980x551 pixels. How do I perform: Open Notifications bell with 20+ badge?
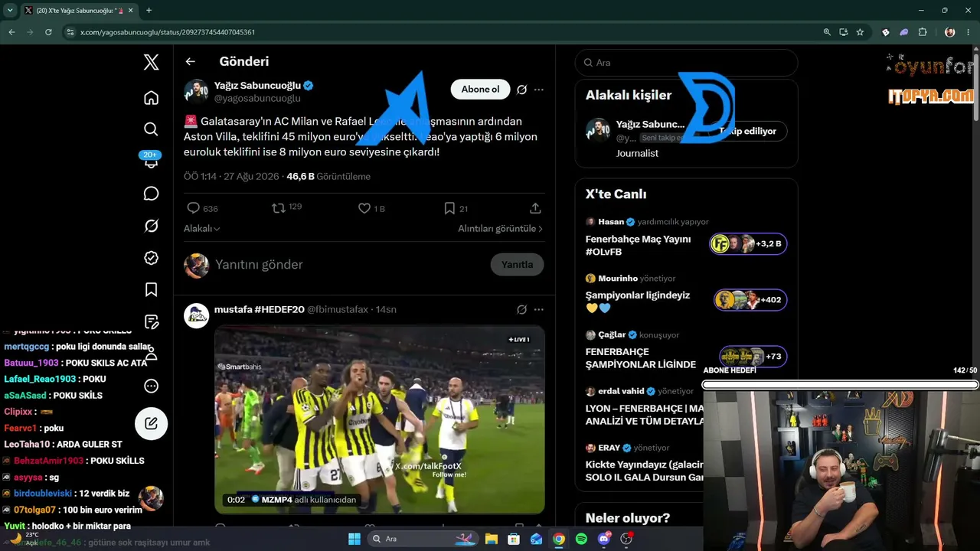[151, 160]
